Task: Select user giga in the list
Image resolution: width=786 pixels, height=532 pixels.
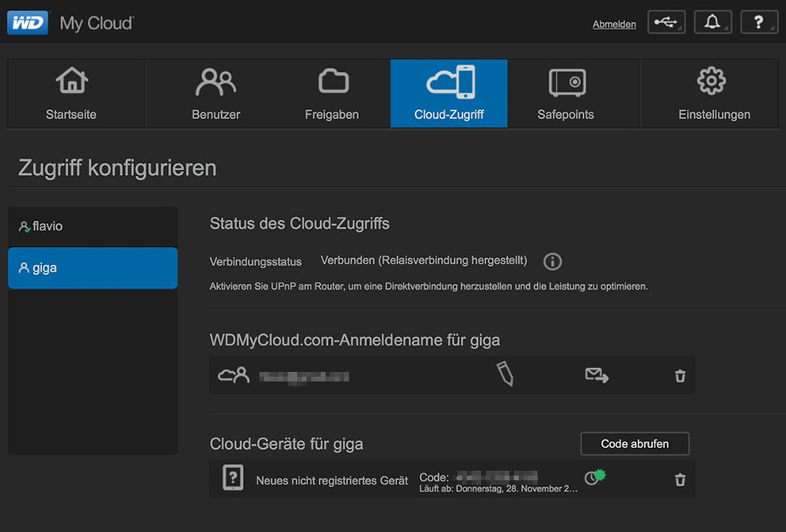Action: pyautogui.click(x=93, y=268)
